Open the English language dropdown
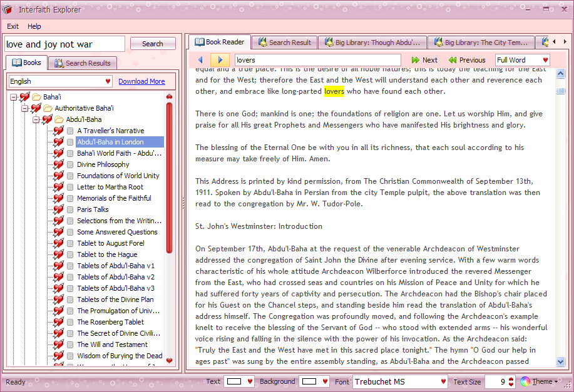 click(x=108, y=81)
